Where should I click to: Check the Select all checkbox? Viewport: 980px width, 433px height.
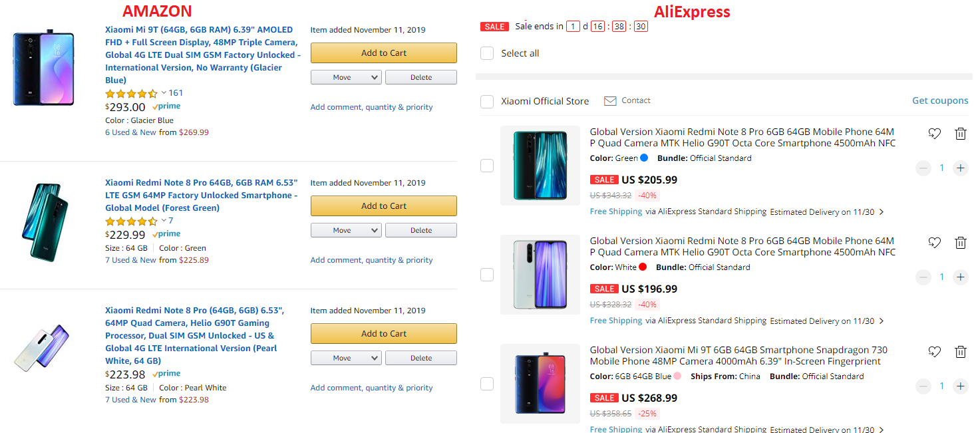(x=487, y=53)
